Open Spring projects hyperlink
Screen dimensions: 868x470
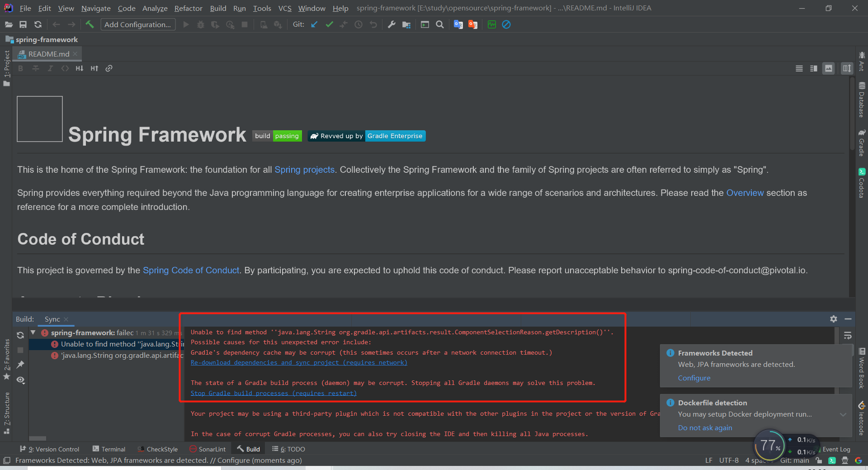click(x=304, y=170)
